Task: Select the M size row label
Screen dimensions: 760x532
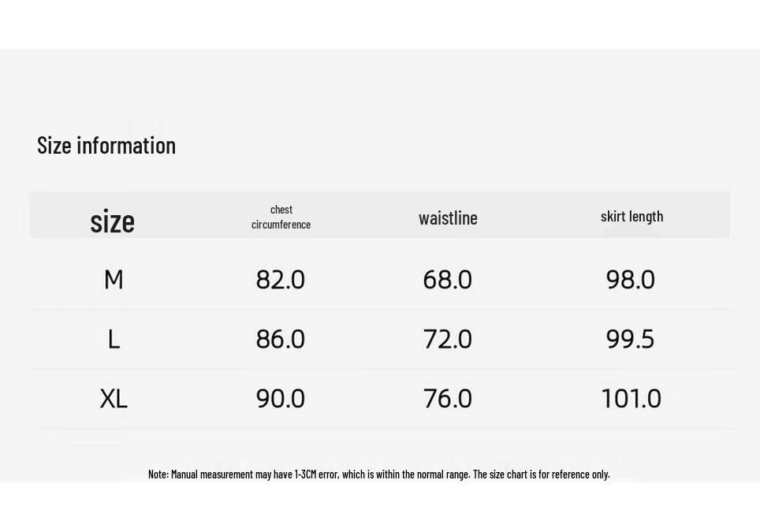Action: pyautogui.click(x=114, y=280)
